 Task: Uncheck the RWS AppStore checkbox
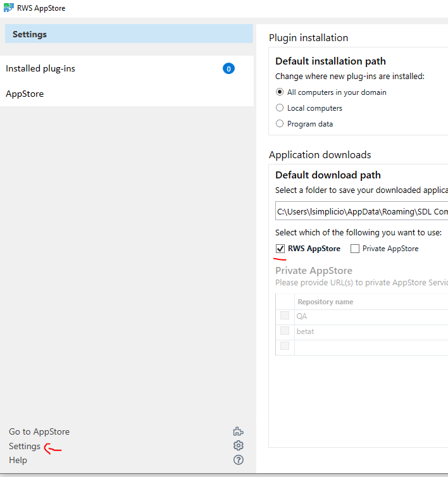[x=280, y=249]
